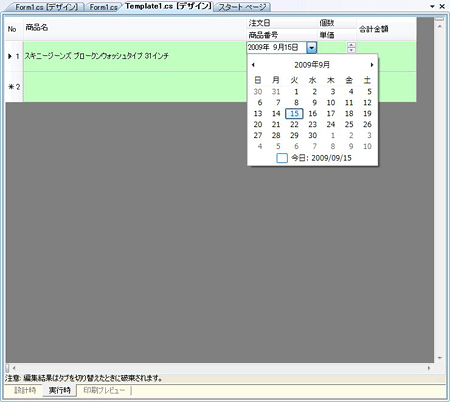
Task: Open the date picker dropdown arrow
Action: (311, 48)
